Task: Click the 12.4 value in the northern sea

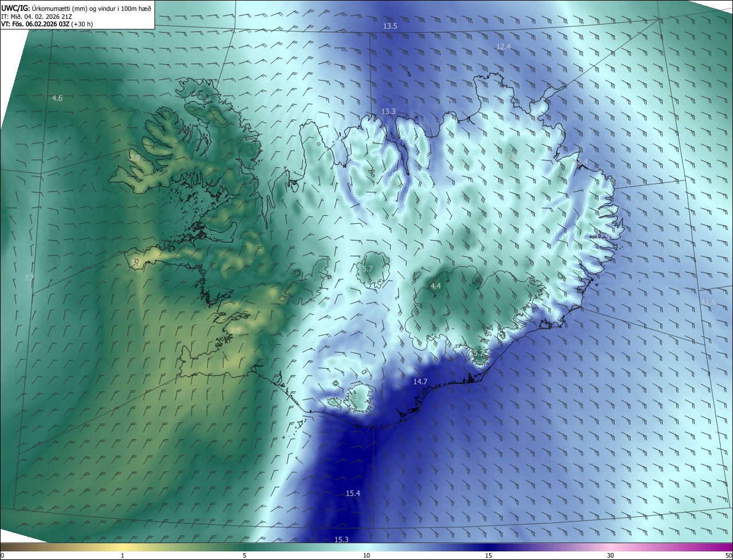Action: [503, 46]
